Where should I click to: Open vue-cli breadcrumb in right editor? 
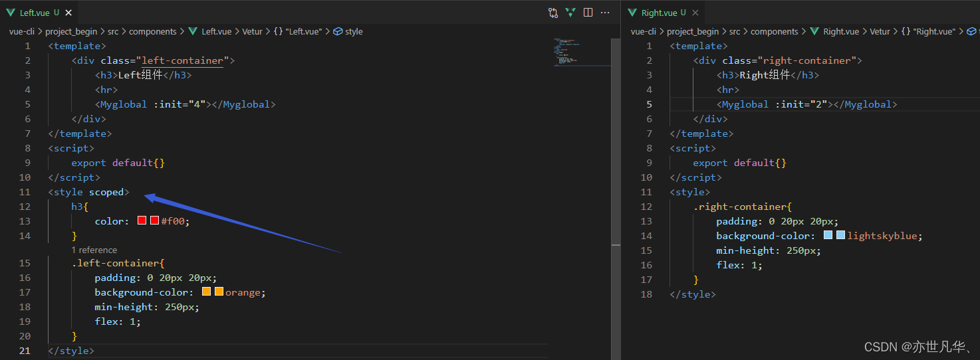click(644, 31)
